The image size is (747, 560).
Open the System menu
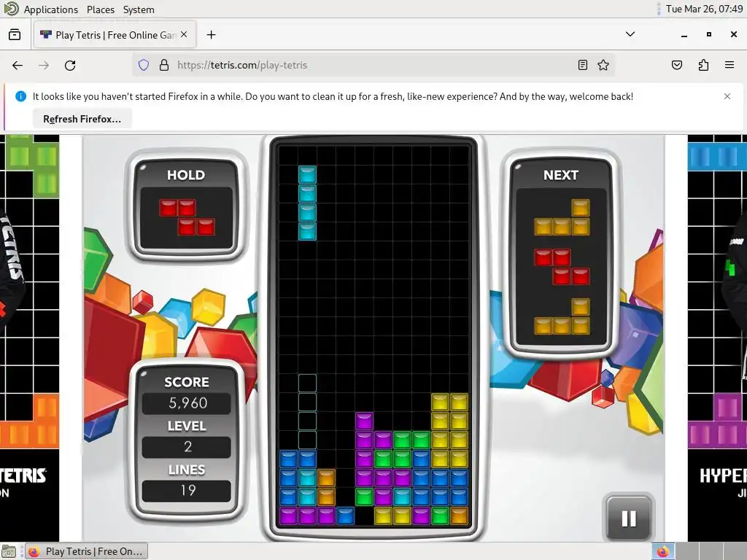pos(139,9)
